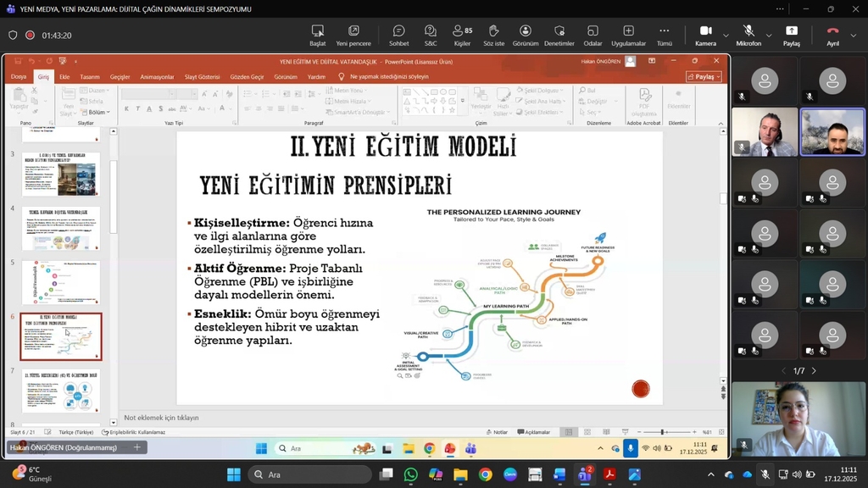868x488 pixels.
Task: Open the Görünüm view menu
Action: [526, 35]
